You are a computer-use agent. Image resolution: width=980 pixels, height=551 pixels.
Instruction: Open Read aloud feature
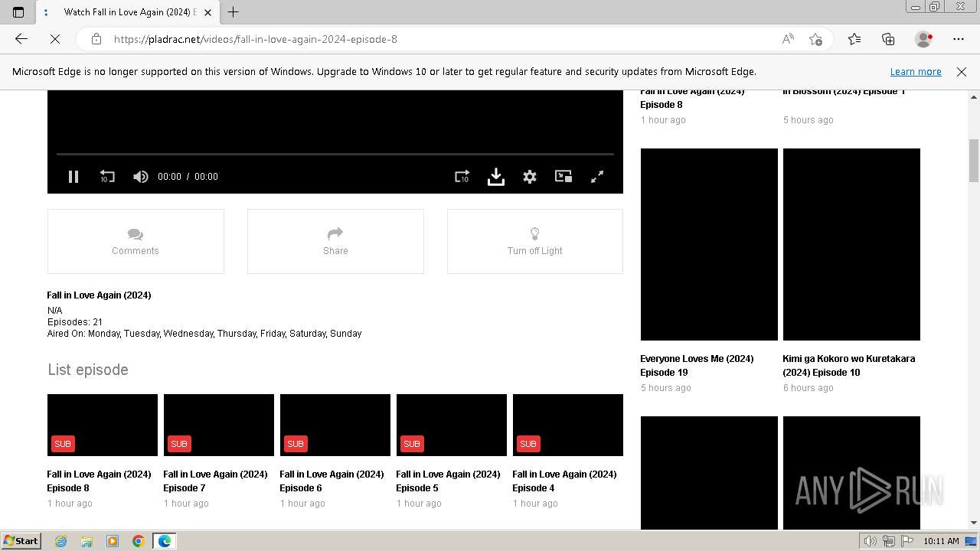[788, 39]
